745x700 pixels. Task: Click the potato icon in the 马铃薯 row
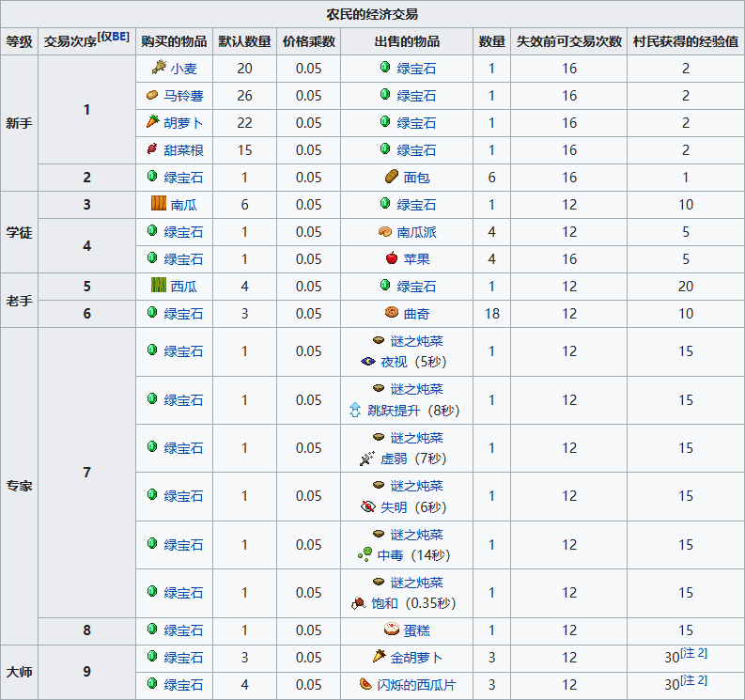pos(152,95)
